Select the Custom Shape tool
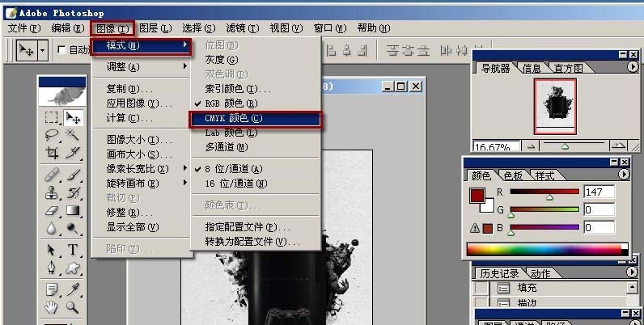644x325 pixels. (x=73, y=268)
